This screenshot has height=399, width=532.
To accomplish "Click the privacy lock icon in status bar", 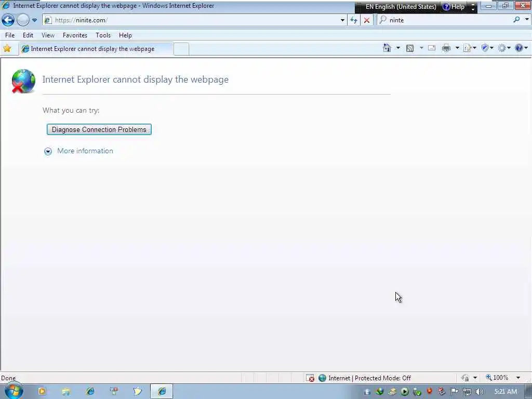I will [465, 378].
